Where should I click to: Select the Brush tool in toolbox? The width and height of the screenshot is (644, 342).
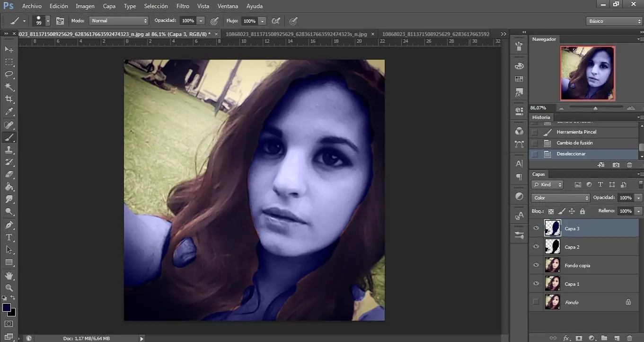click(9, 137)
